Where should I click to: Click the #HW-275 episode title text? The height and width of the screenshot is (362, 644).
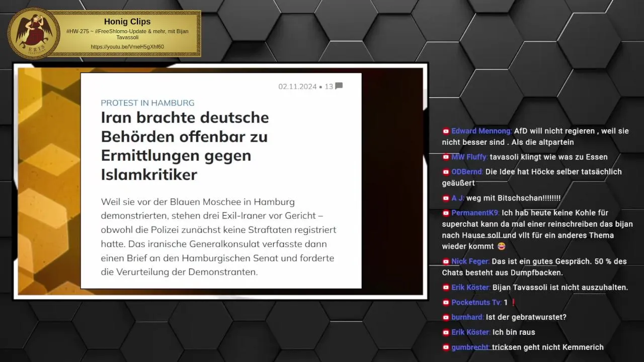point(127,34)
